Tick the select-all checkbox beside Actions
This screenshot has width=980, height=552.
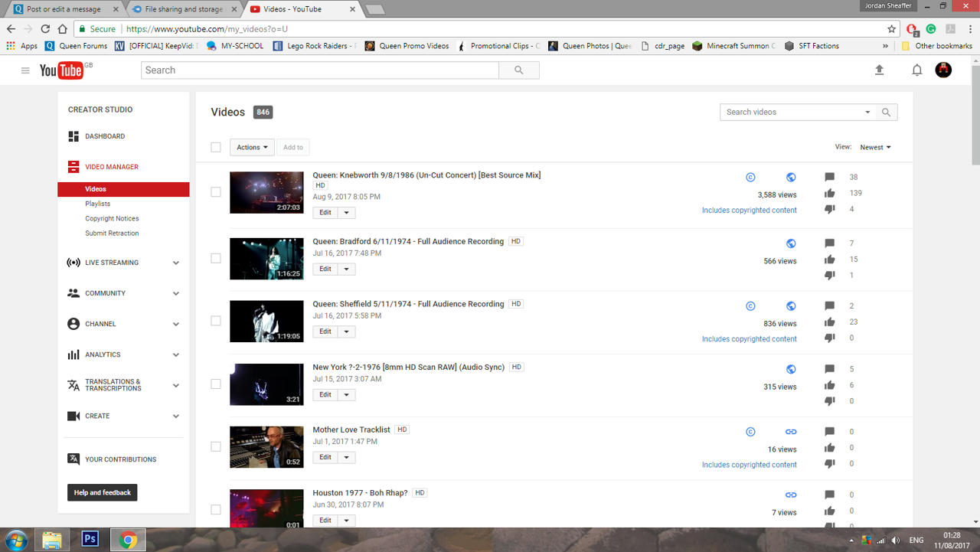[216, 147]
